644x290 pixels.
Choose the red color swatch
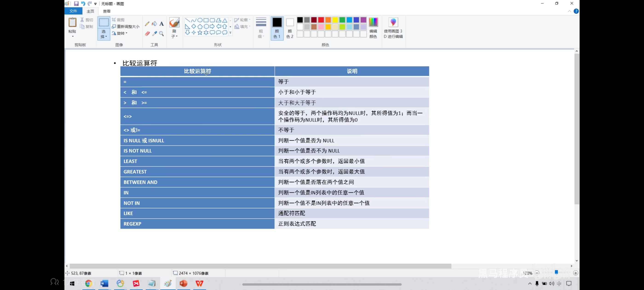tap(321, 20)
